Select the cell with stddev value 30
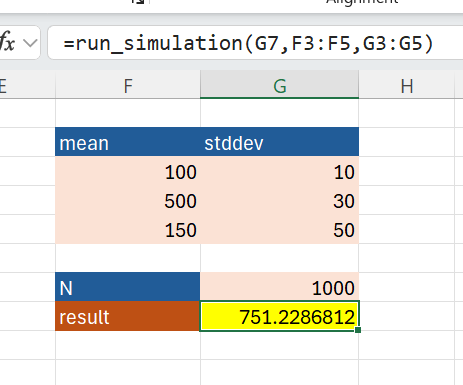This screenshot has height=385, width=463. [x=280, y=200]
